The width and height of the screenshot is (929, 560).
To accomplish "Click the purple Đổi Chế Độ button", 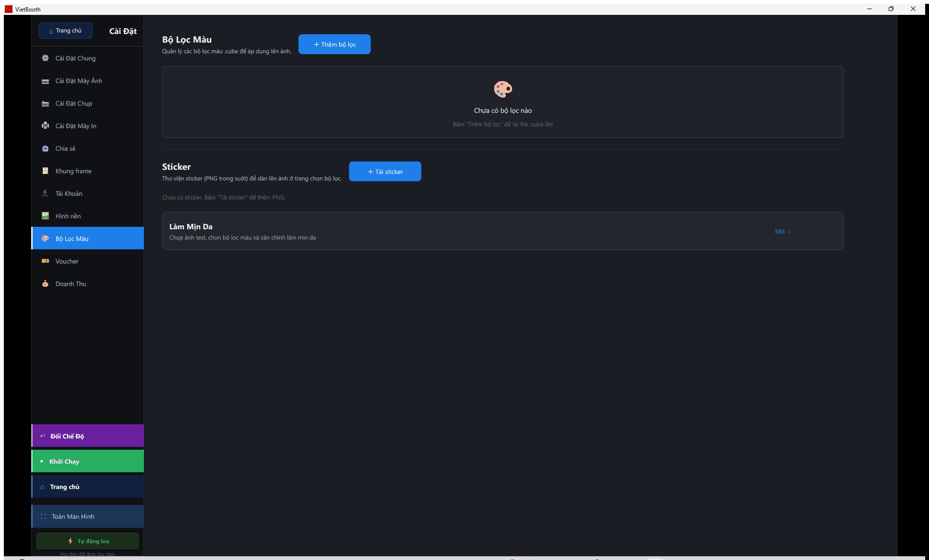I will pyautogui.click(x=87, y=436).
